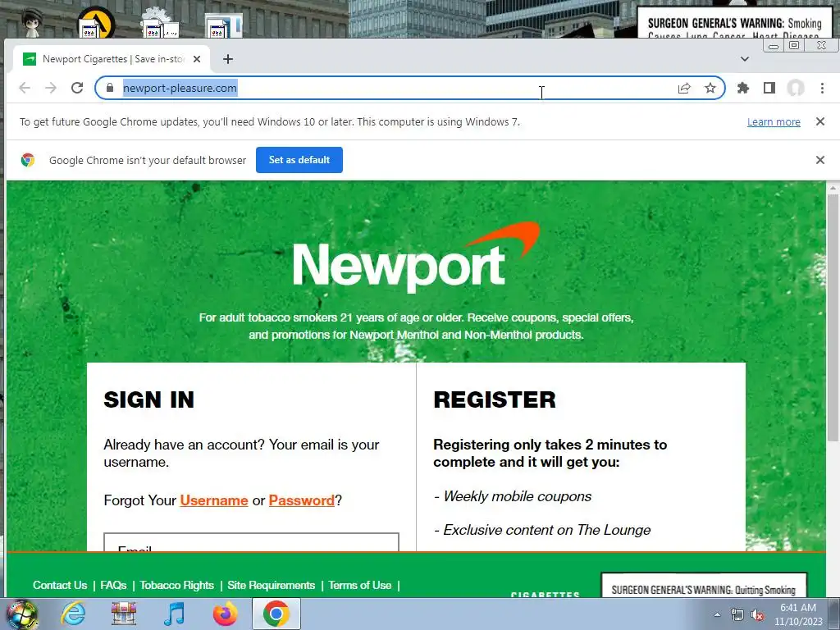Screen dimensions: 840x630
Task: Click the network tray icon
Action: pos(737,614)
